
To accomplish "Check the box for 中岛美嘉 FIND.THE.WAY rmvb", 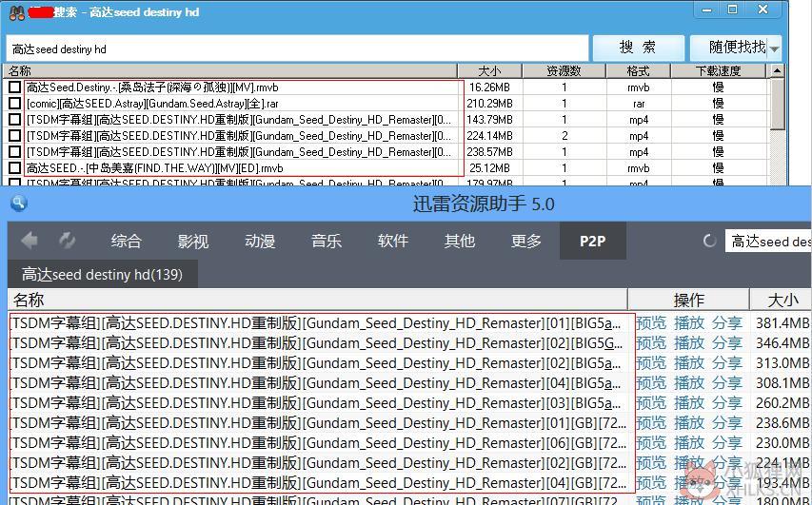I will (15, 167).
